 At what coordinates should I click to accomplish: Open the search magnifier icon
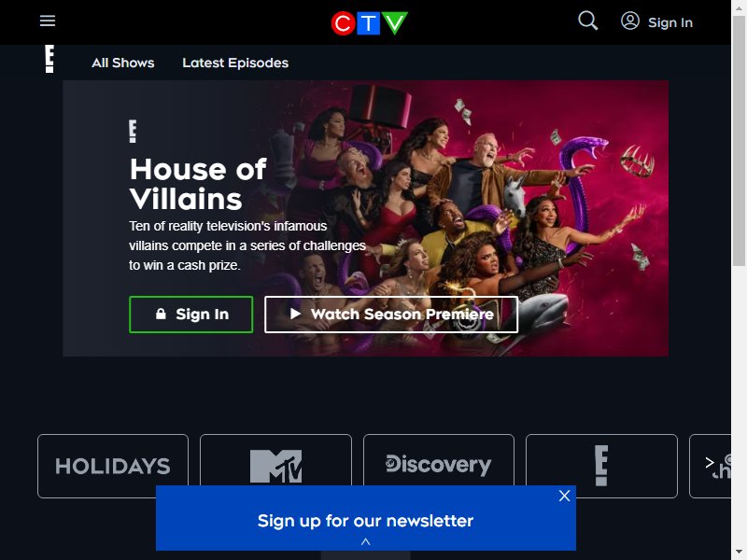click(588, 21)
